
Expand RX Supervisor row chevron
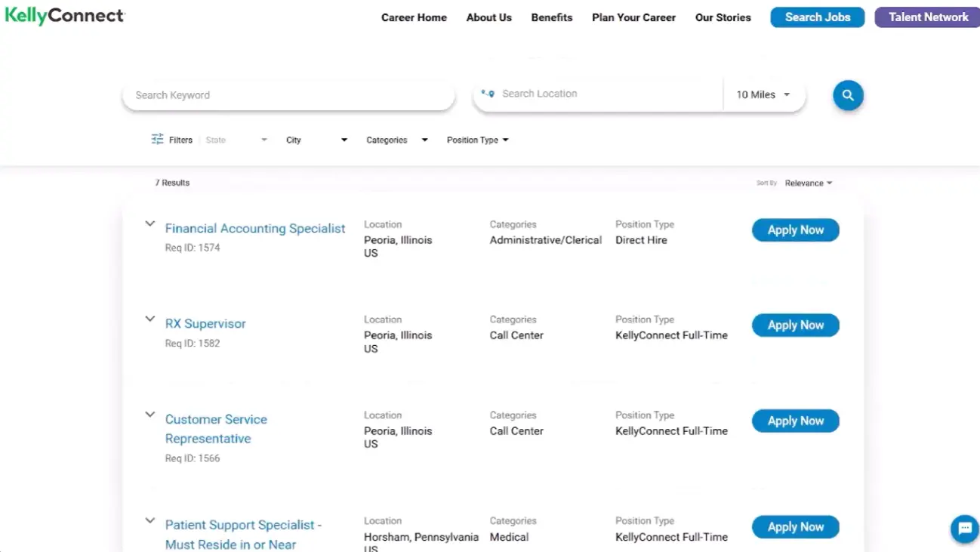coord(150,319)
